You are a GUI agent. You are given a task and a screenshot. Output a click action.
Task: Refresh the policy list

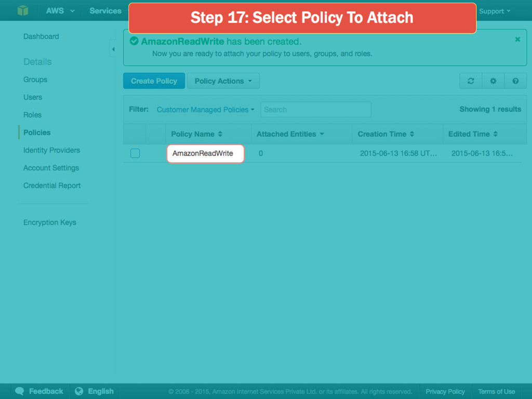click(x=471, y=81)
